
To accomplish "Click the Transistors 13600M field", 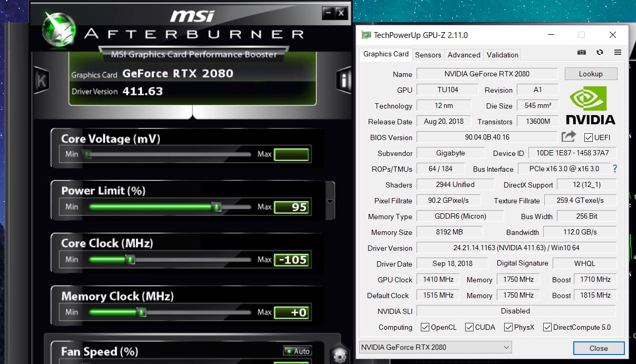I will tap(537, 121).
